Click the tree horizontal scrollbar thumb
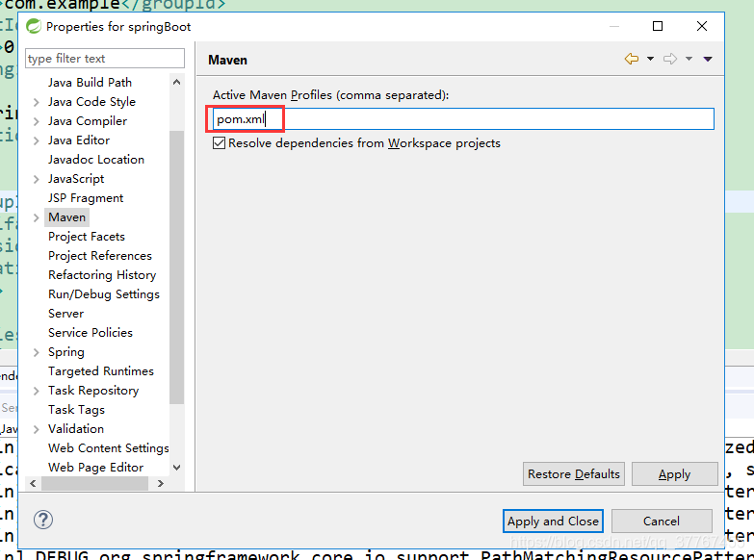754x560 pixels. click(94, 484)
